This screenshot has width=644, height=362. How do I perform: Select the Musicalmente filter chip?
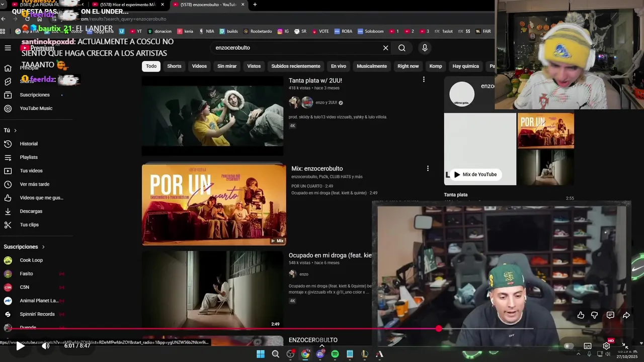(x=372, y=66)
